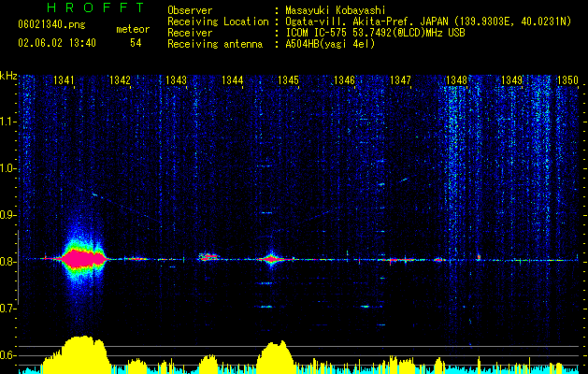Select antenna value A504HB(yagi 4el)

pos(330,44)
